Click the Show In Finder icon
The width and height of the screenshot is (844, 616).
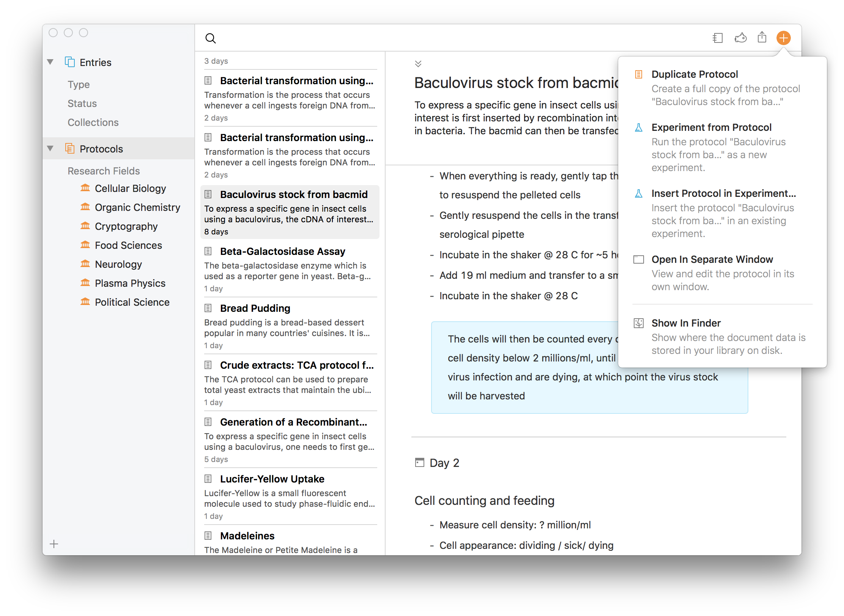(x=639, y=323)
